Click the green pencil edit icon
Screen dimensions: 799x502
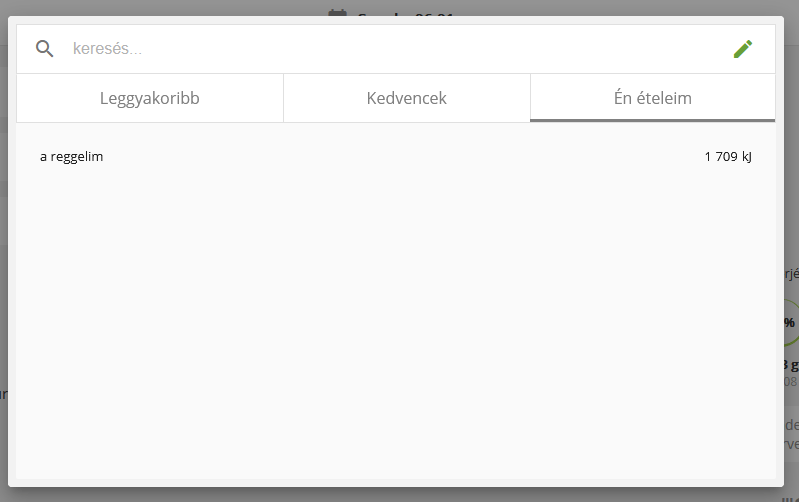pos(742,49)
